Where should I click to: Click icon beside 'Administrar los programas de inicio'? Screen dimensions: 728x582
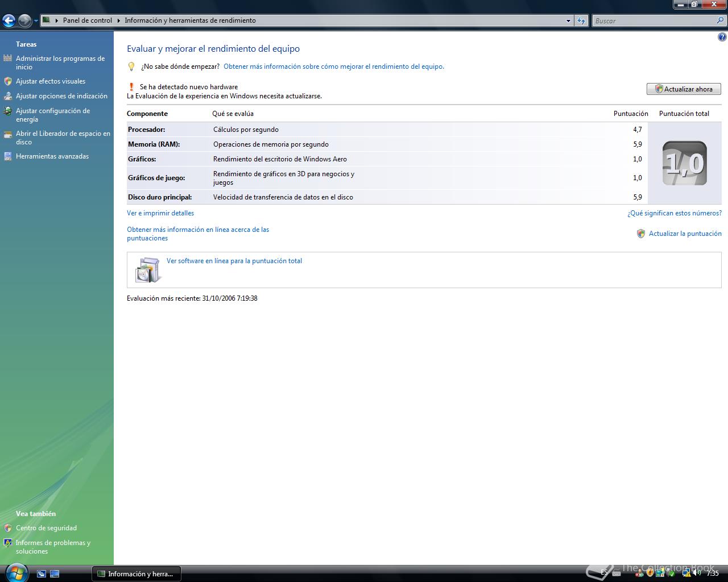pos(7,58)
